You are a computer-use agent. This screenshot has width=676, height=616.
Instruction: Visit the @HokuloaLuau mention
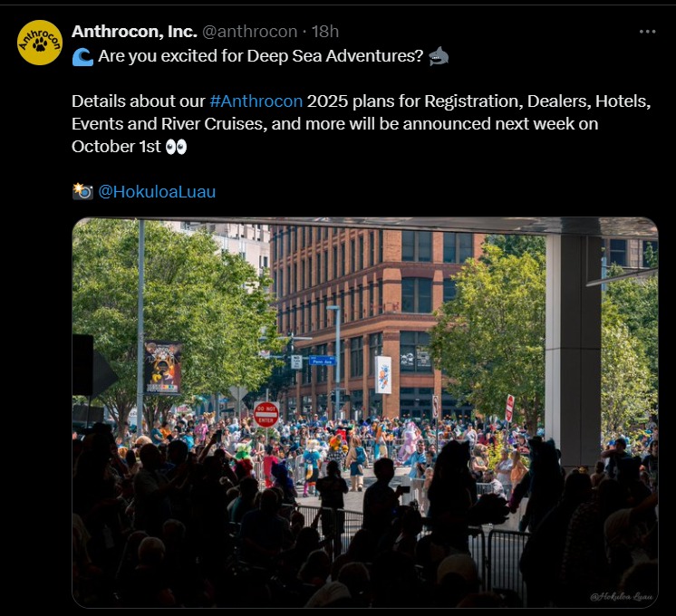pyautogui.click(x=157, y=192)
